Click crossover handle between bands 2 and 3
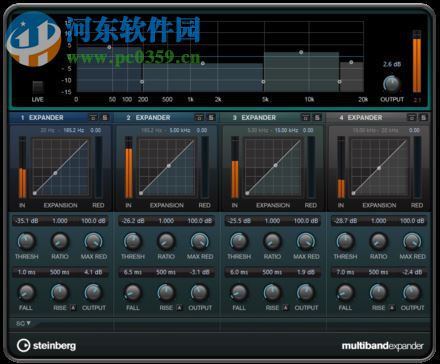Image resolution: width=440 pixels, height=364 pixels. pyautogui.click(x=263, y=82)
